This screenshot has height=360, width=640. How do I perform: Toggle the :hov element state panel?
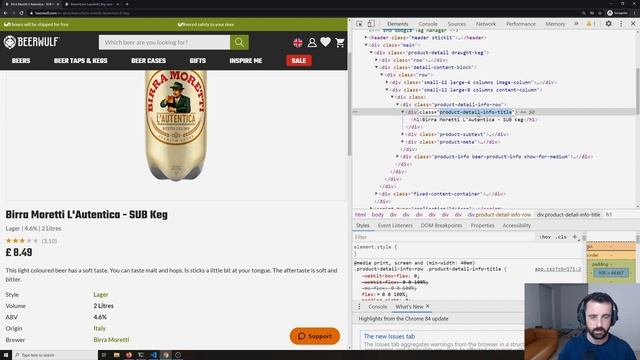click(545, 237)
